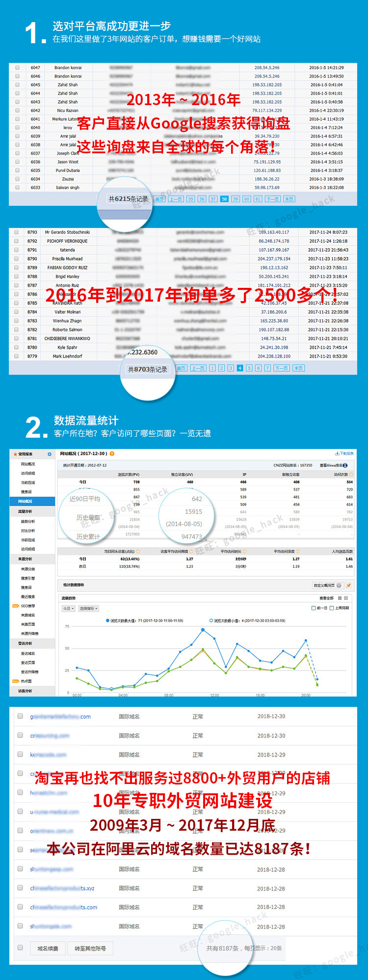The height and width of the screenshot is (980, 368).
Task: Open the 常用报表 settings gear icon
Action: coord(49,454)
